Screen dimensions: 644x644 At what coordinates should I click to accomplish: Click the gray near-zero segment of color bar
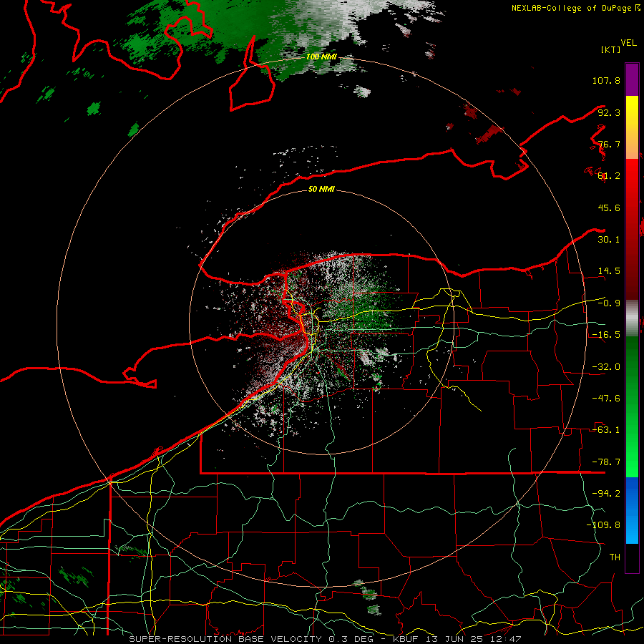[x=632, y=318]
